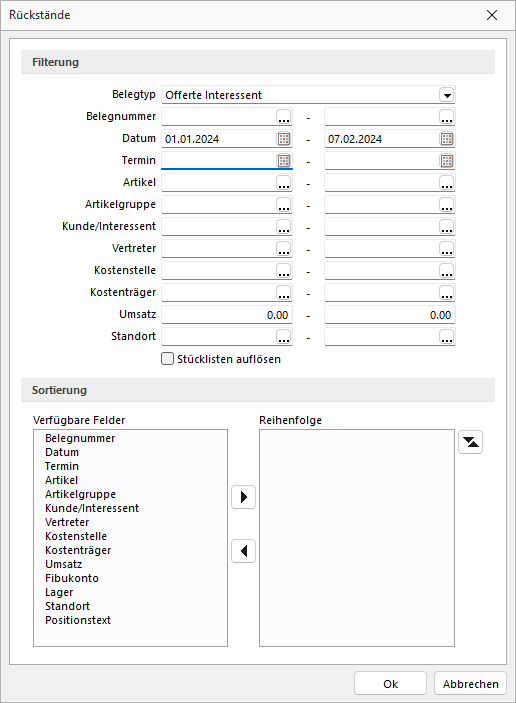
Task: Click the Umsatz minimum value field
Action: 227,315
